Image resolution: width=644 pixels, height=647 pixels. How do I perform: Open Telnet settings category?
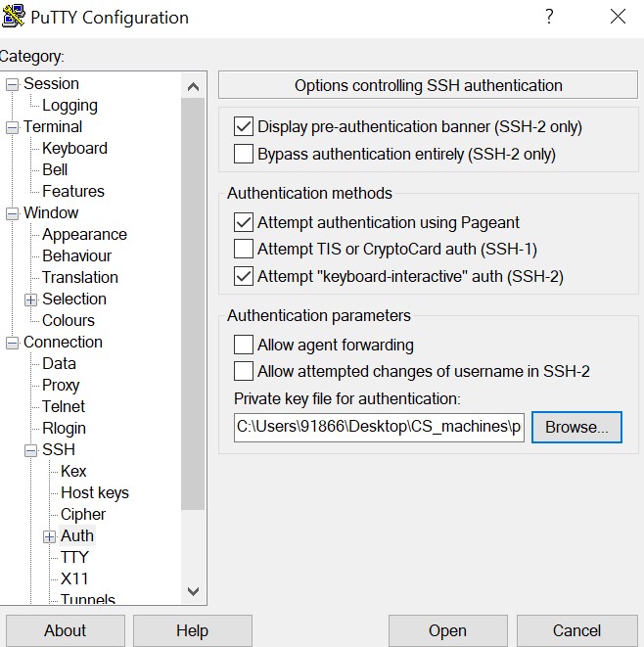64,407
